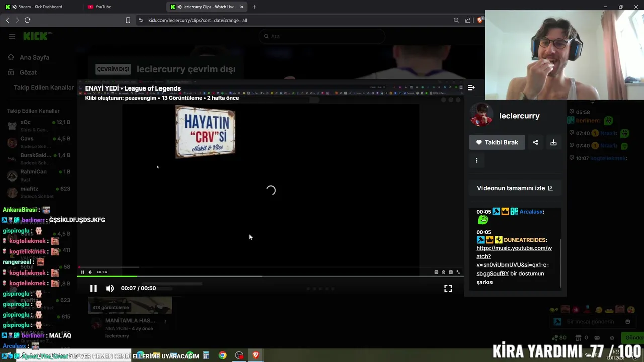Image resolution: width=644 pixels, height=362 pixels.
Task: Open the hamburger menu in Kick sidebar
Action: [12, 36]
